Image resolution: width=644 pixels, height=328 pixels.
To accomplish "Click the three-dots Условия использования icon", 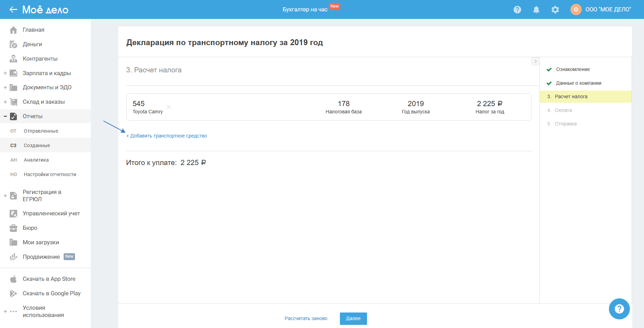I will pos(13,311).
